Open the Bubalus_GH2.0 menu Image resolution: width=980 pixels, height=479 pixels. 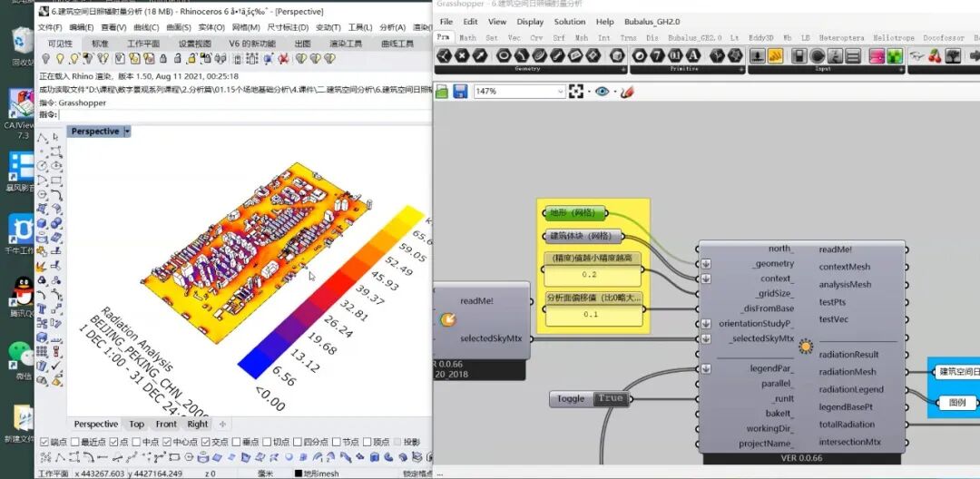coord(652,21)
